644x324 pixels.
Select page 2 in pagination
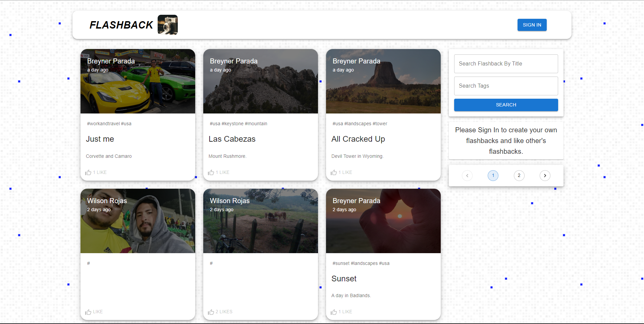click(519, 176)
